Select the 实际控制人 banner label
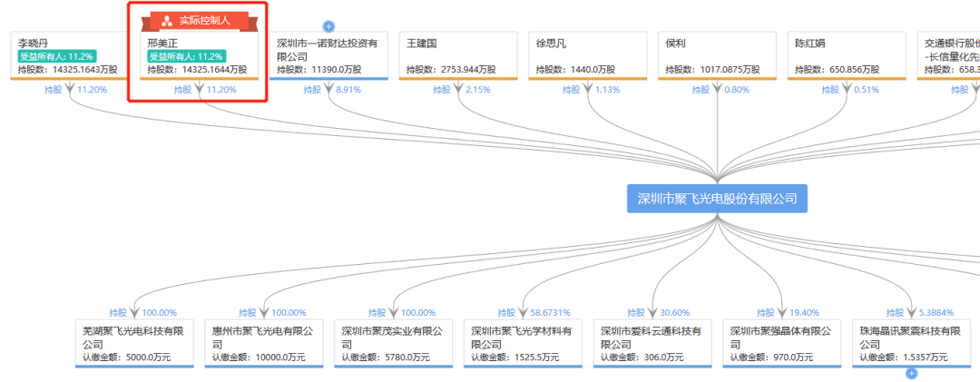The width and height of the screenshot is (980, 382). point(205,21)
